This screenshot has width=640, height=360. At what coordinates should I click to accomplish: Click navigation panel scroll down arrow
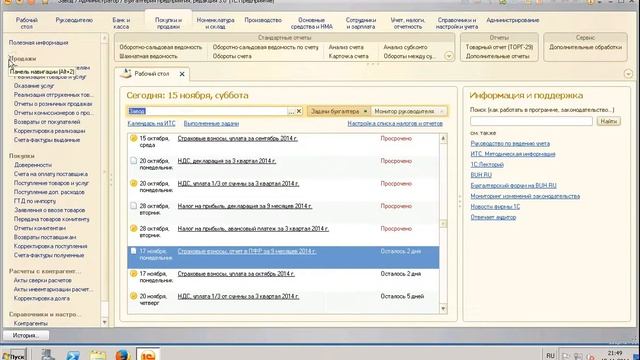(104, 322)
